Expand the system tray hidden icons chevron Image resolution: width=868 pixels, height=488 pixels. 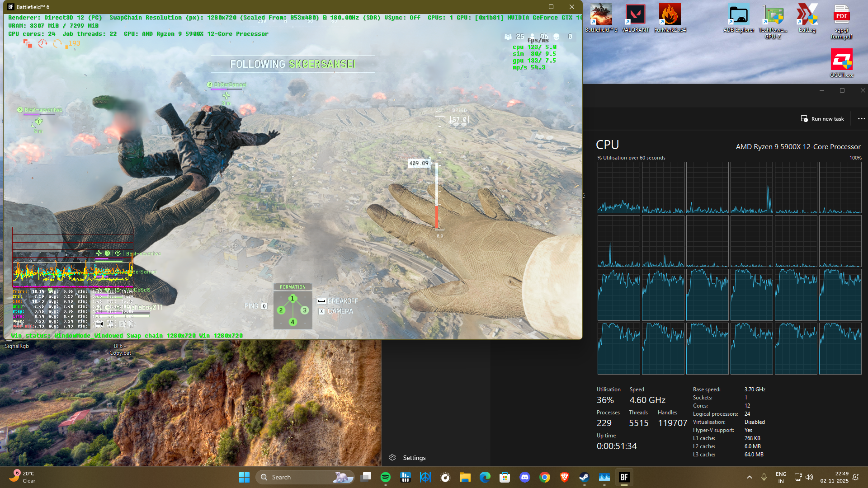pyautogui.click(x=749, y=477)
